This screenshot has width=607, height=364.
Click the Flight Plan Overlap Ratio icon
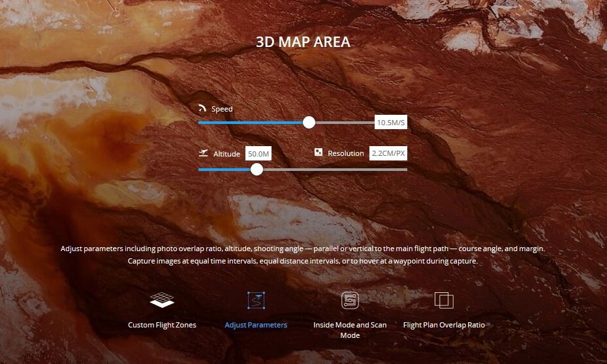tap(444, 301)
